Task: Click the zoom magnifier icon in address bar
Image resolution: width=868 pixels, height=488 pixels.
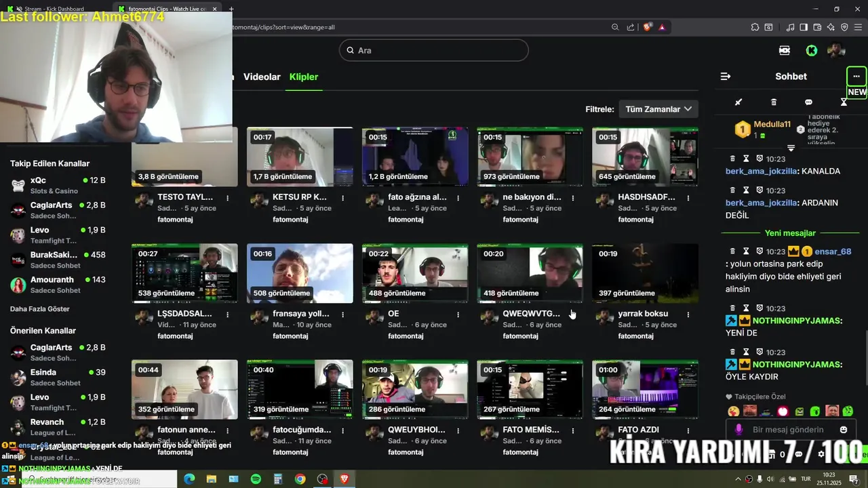Action: (615, 27)
